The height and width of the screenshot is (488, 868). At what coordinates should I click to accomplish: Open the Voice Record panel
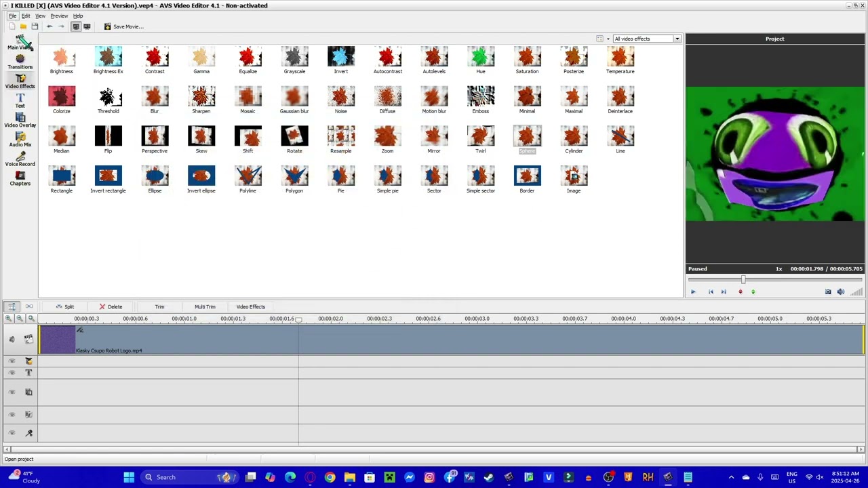(x=20, y=159)
